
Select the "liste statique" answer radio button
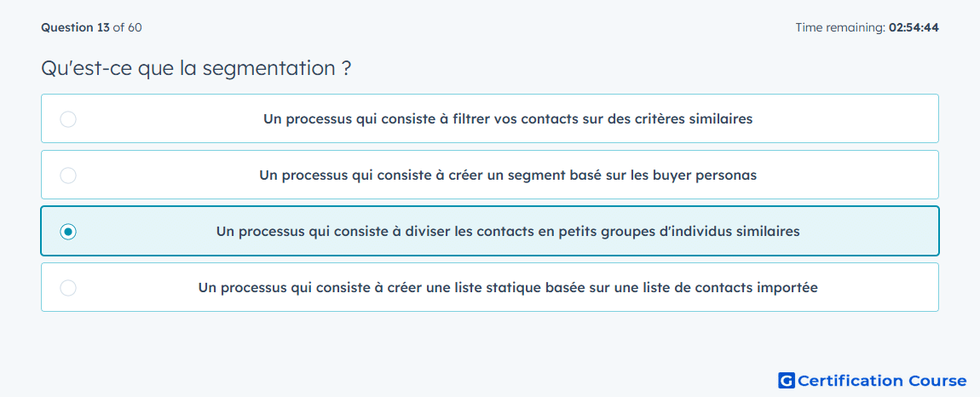tap(68, 288)
